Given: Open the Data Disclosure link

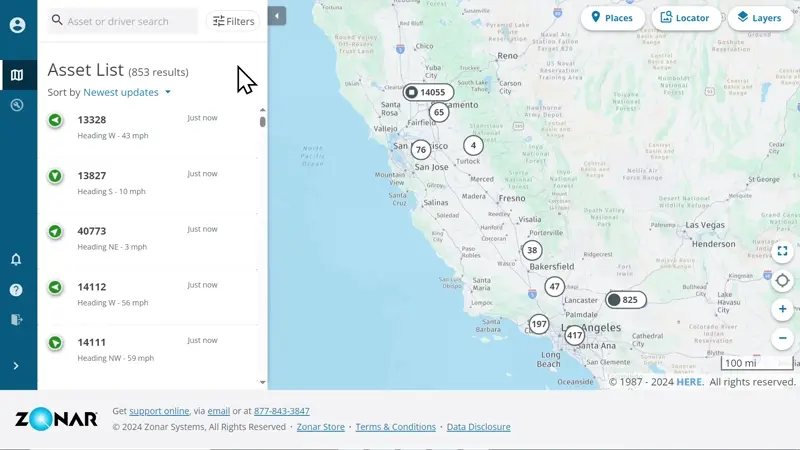Looking at the screenshot, I should 479,427.
